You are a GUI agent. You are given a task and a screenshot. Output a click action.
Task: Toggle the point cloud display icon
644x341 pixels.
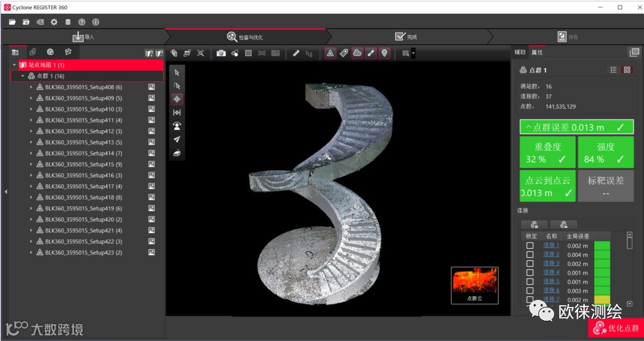click(x=357, y=53)
